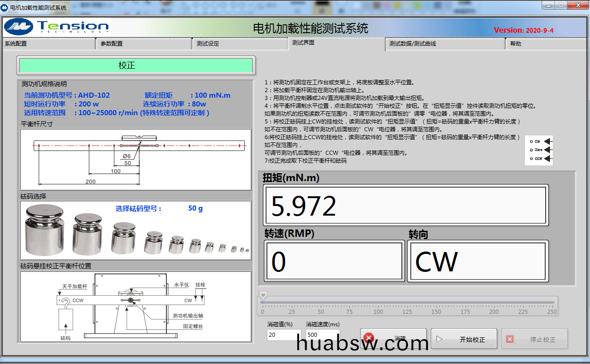Image resolution: width=590 pixels, height=364 pixels.
Task: Click the Zero arrow indicator
Action: click(548, 150)
